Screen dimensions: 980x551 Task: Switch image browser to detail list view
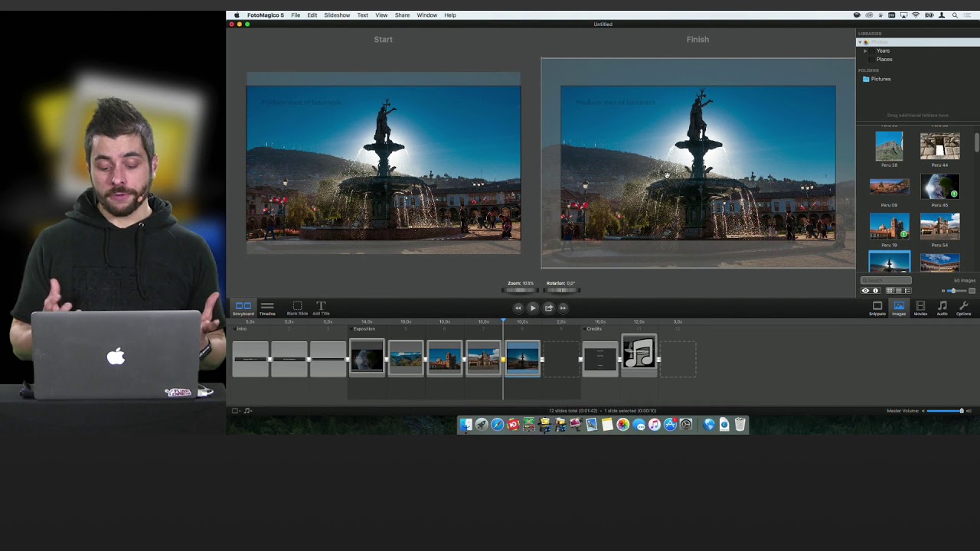(x=908, y=291)
